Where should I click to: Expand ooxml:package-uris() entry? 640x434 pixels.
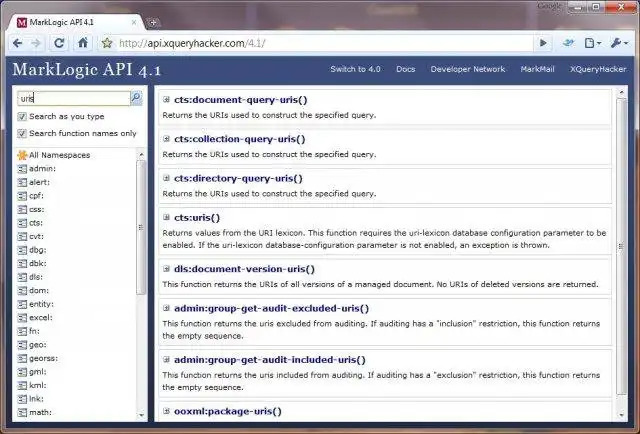point(166,411)
